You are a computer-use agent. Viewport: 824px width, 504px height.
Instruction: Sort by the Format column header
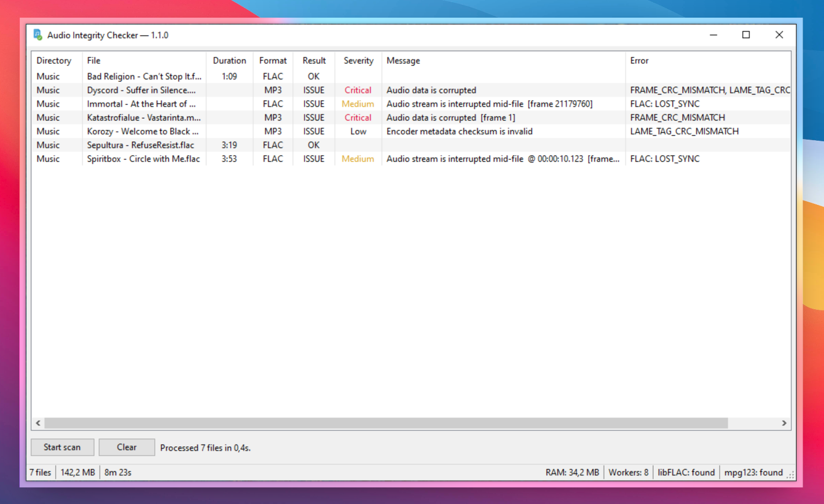tap(273, 60)
